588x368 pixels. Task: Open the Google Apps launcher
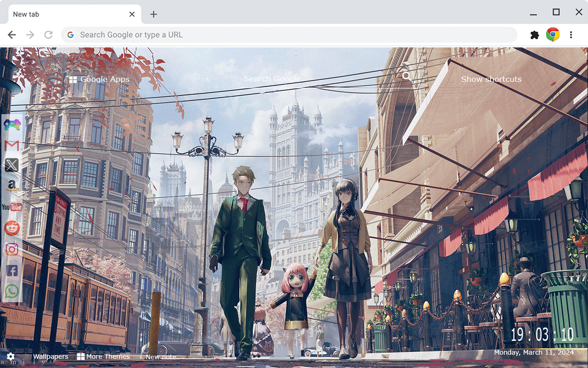[x=73, y=79]
